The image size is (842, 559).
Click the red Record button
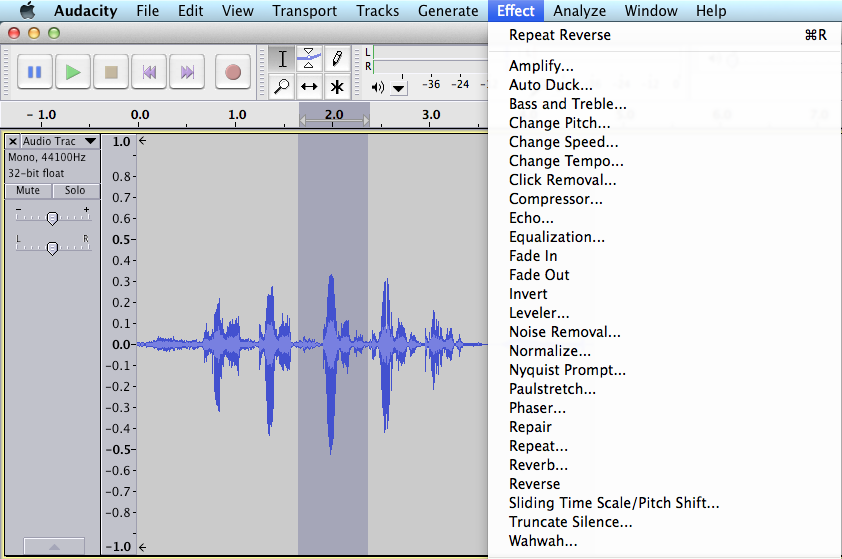pyautogui.click(x=233, y=71)
